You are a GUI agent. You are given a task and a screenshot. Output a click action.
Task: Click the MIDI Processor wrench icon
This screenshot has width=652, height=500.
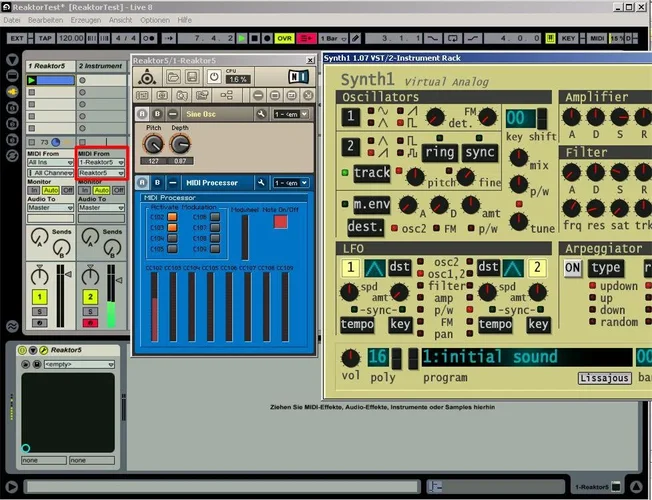coord(260,182)
